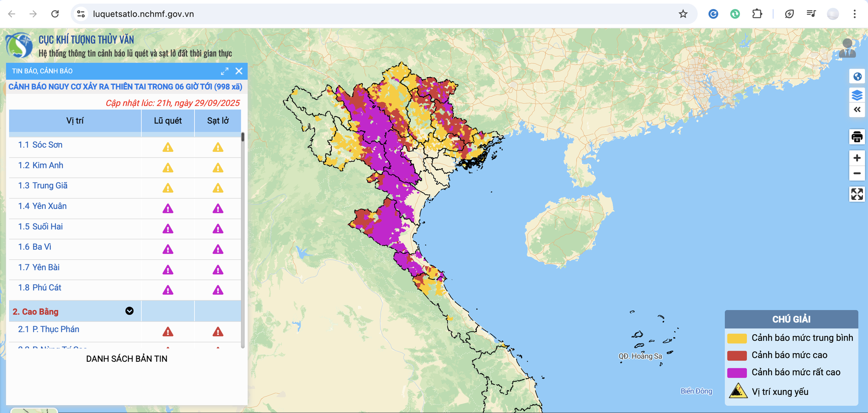Zoom out with the minus button

[857, 174]
